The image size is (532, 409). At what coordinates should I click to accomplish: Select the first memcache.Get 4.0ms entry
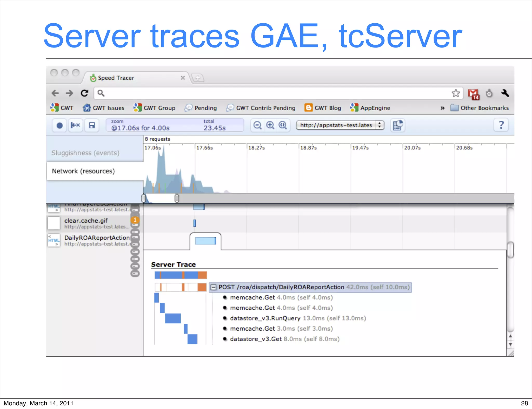(281, 297)
